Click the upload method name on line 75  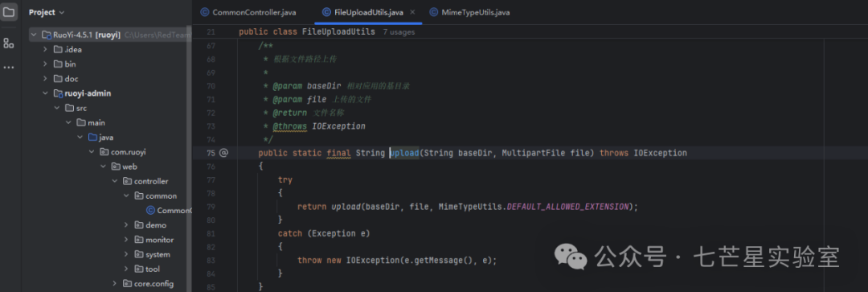pyautogui.click(x=404, y=152)
